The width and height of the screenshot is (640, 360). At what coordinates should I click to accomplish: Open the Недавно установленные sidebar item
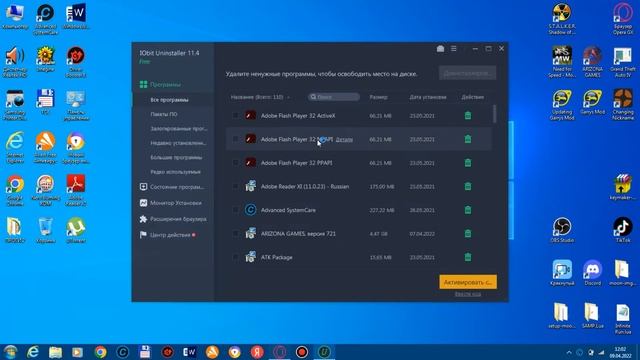(x=178, y=143)
